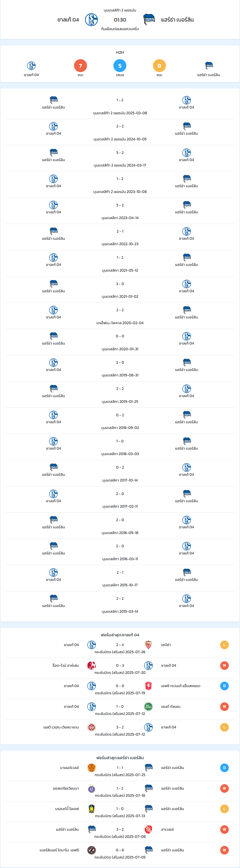Screen dimensions: 240x868
Task: Click the blue 5 draws circle
Action: click(x=120, y=66)
